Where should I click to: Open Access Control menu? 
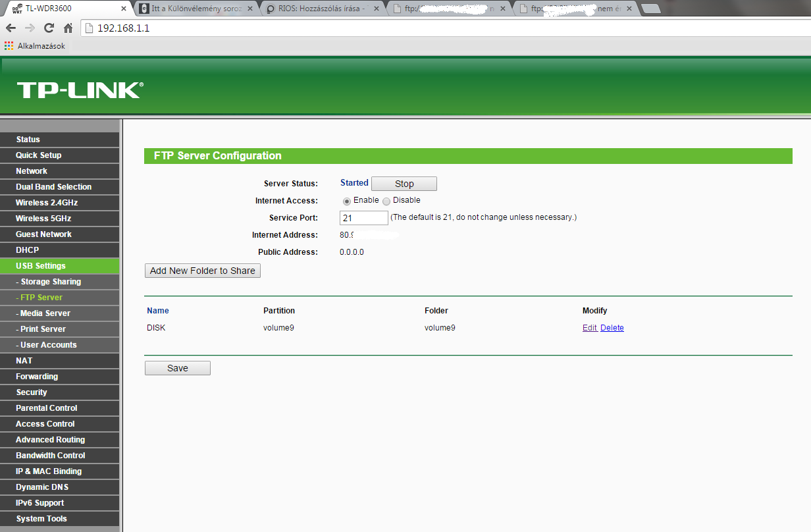pos(60,424)
